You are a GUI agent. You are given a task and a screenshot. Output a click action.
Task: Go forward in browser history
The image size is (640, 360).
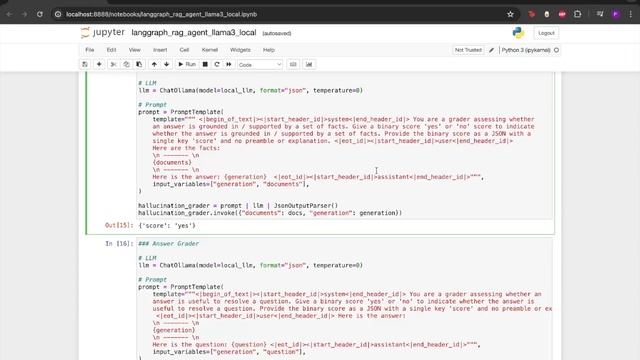coord(24,14)
